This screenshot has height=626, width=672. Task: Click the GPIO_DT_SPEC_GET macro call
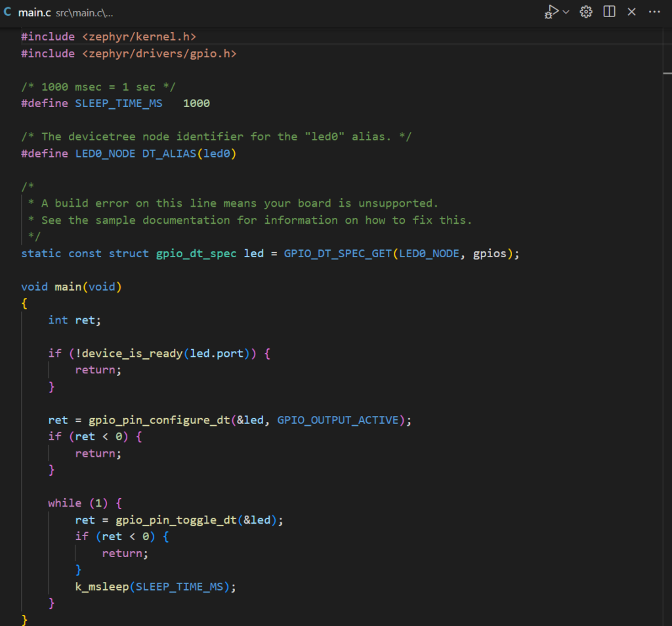pyautogui.click(x=338, y=253)
